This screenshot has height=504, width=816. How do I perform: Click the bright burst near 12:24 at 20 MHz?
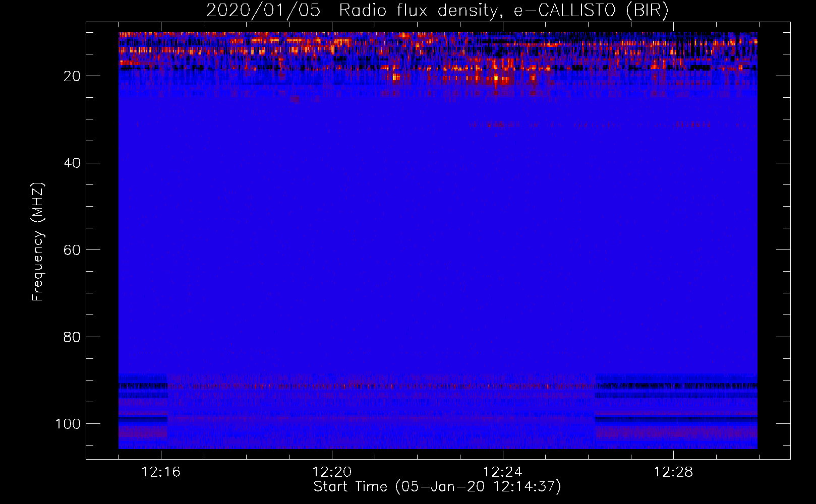pos(496,78)
